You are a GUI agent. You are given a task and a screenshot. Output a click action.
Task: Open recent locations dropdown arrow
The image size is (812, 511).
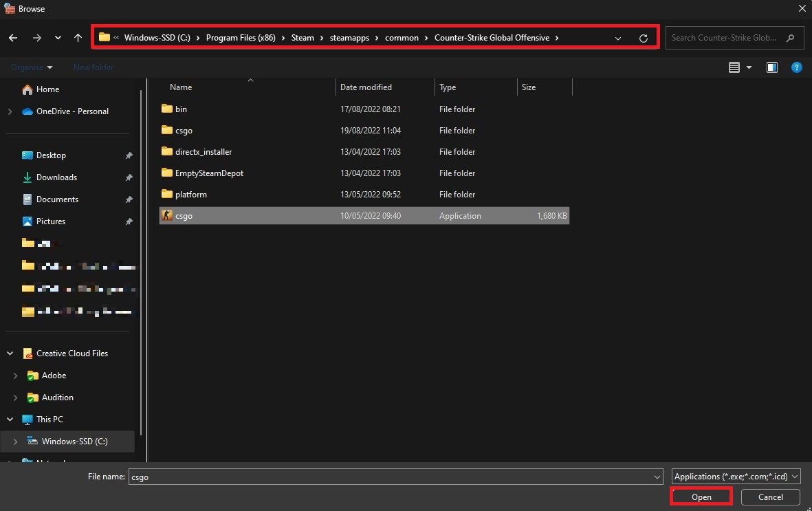[58, 38]
